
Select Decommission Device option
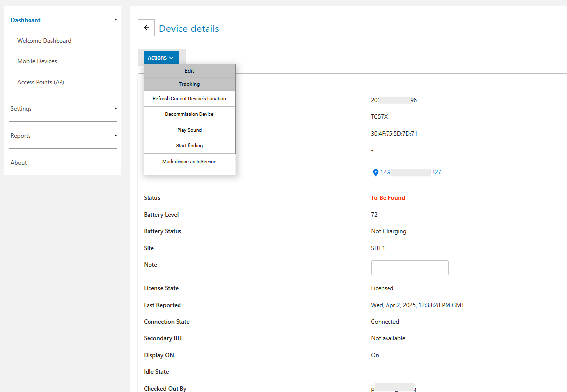click(x=189, y=114)
